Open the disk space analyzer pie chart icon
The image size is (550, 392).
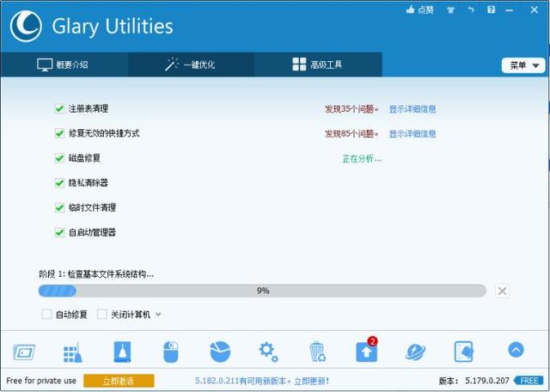220,352
